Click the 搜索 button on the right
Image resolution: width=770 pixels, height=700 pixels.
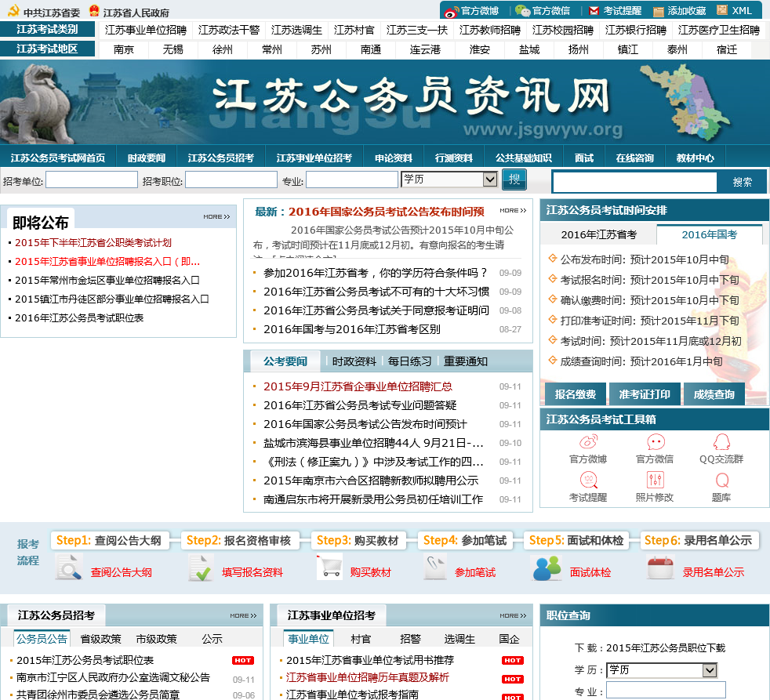coord(742,182)
